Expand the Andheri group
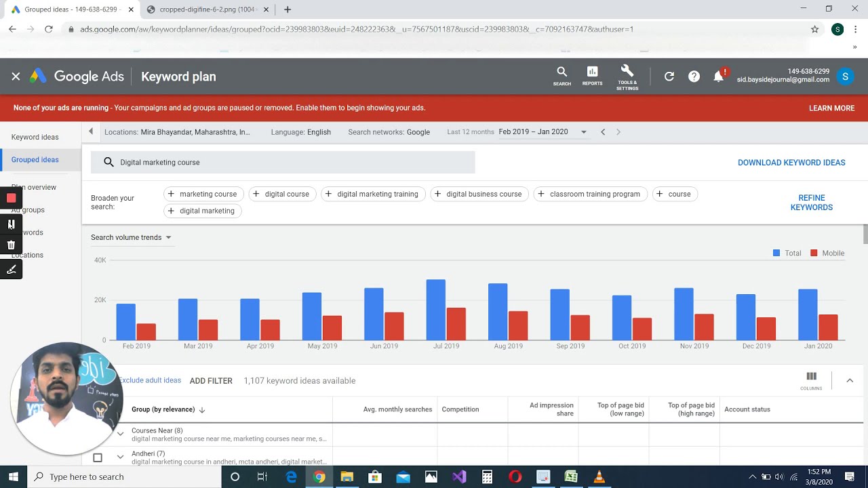The width and height of the screenshot is (868, 488). pos(120,457)
